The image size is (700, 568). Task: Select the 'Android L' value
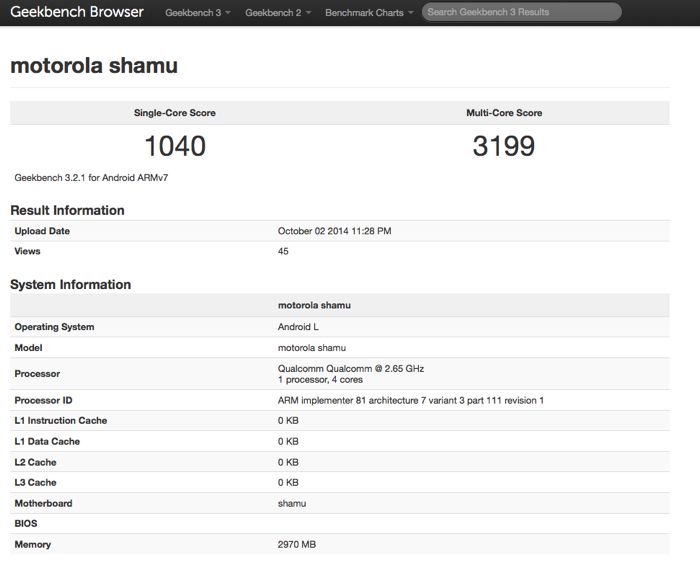[x=298, y=327]
